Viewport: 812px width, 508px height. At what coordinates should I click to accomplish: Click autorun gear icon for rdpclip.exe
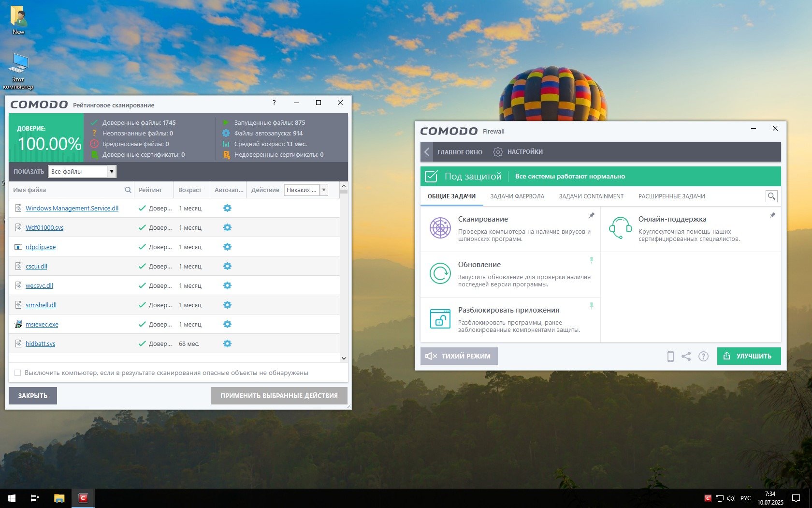tap(227, 247)
